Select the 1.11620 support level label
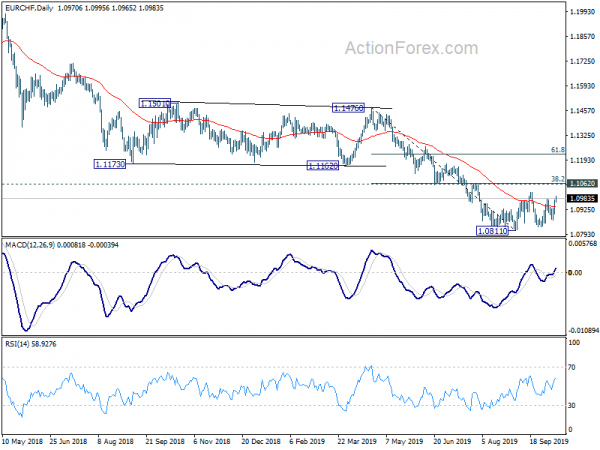The width and height of the screenshot is (600, 450). pos(323,166)
